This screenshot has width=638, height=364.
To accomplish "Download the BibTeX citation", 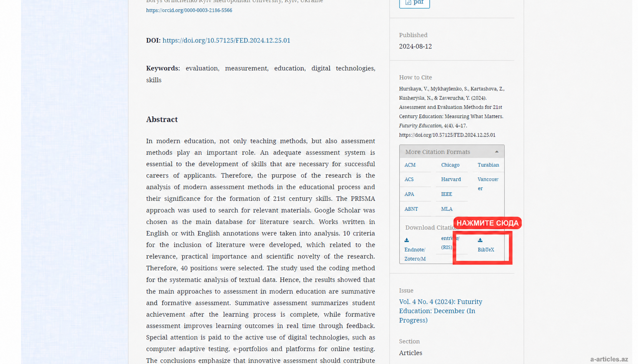I will pos(486,250).
